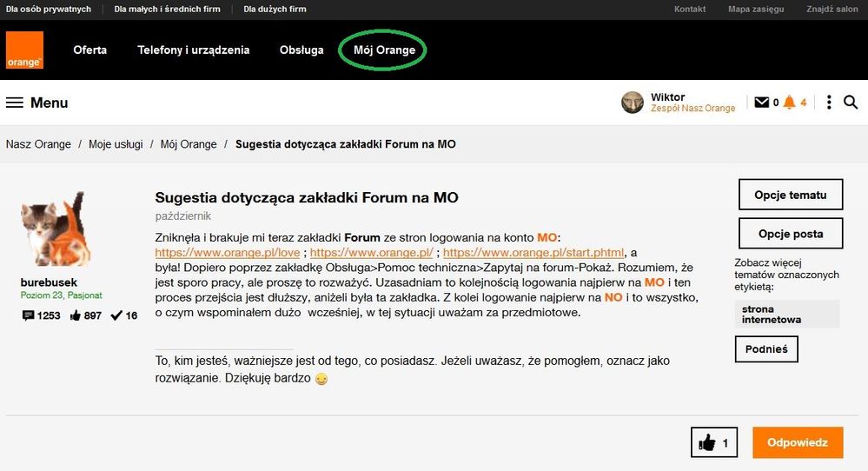Click burebusek's cat avatar
The width and height of the screenshot is (868, 471).
(x=56, y=229)
